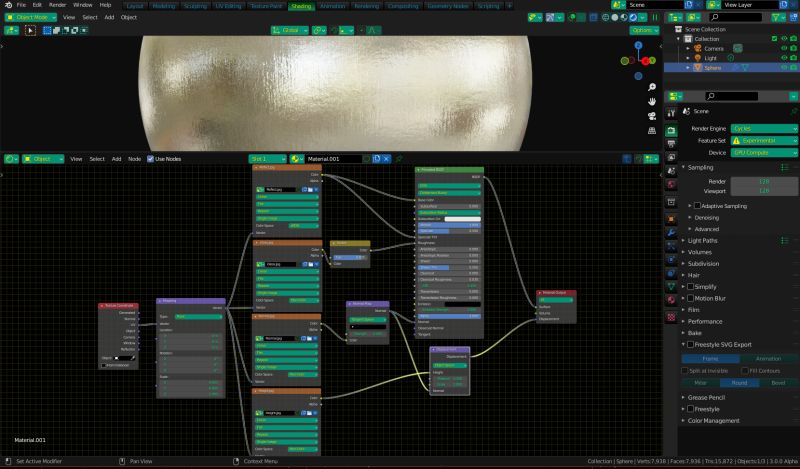Open the outliner filter dropdown
The width and height of the screenshot is (800, 469).
[779, 17]
